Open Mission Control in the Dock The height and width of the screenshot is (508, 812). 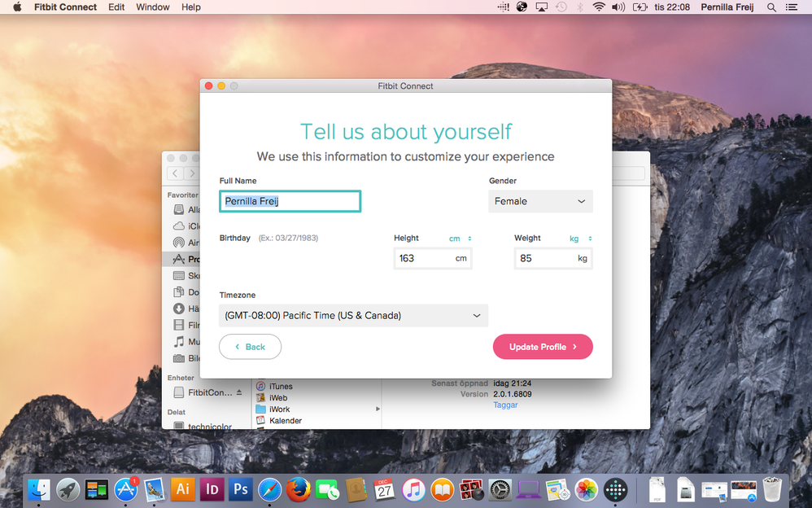(97, 489)
